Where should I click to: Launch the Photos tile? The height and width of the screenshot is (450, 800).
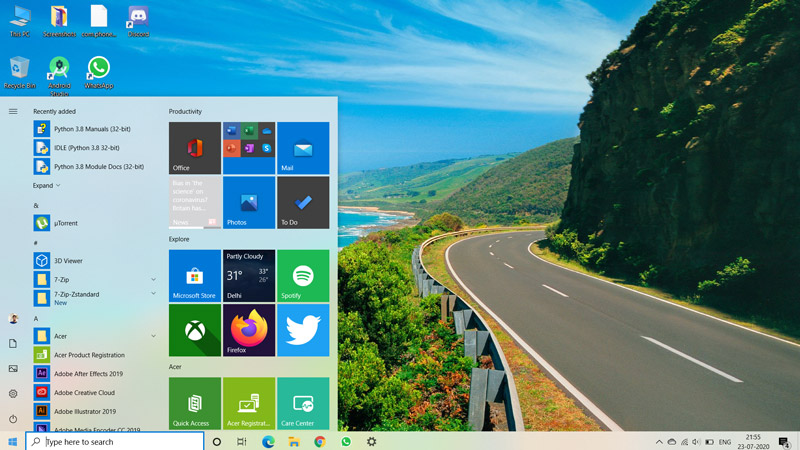pyautogui.click(x=249, y=203)
